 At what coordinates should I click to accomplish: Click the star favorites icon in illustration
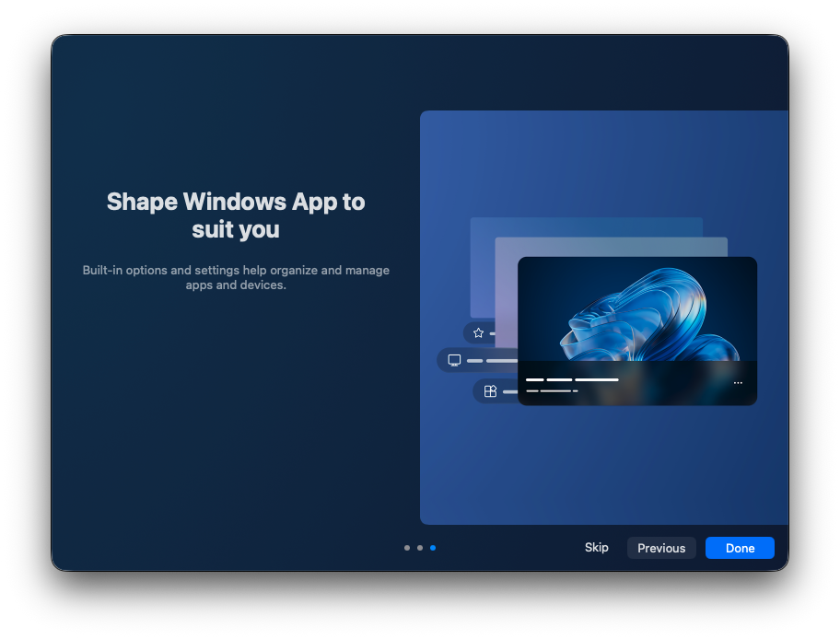[x=478, y=333]
